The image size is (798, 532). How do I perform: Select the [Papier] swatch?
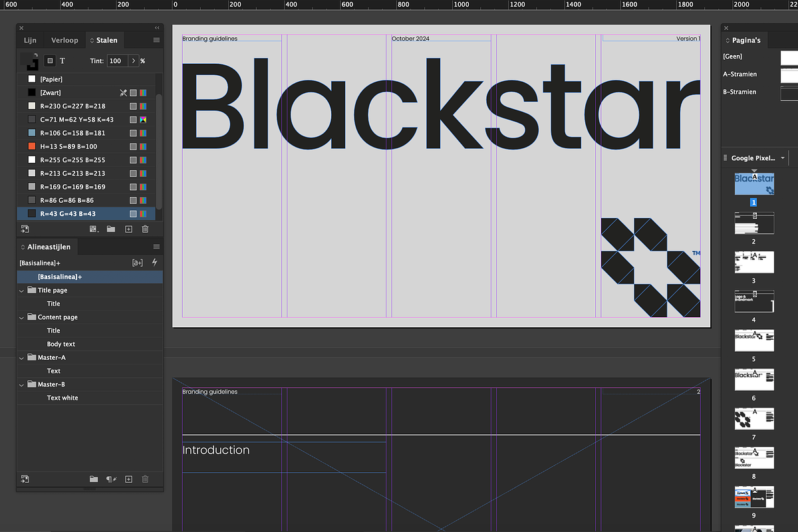pos(86,79)
